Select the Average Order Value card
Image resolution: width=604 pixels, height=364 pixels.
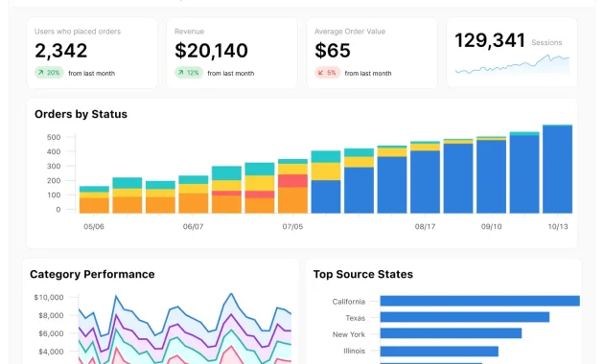coord(372,53)
